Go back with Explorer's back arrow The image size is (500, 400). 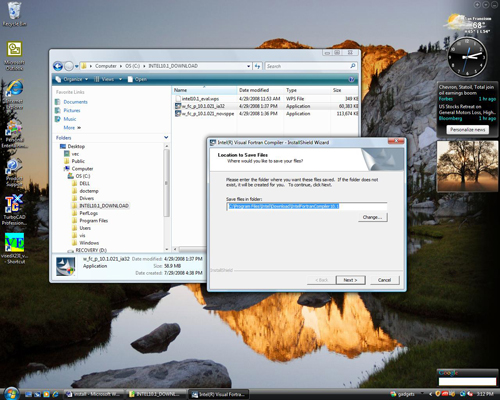(58, 66)
